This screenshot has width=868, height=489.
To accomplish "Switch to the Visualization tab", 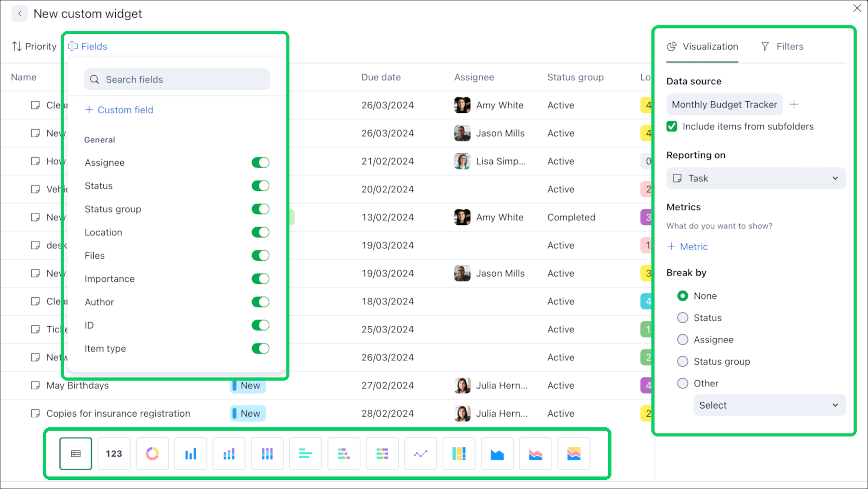I will coord(703,47).
